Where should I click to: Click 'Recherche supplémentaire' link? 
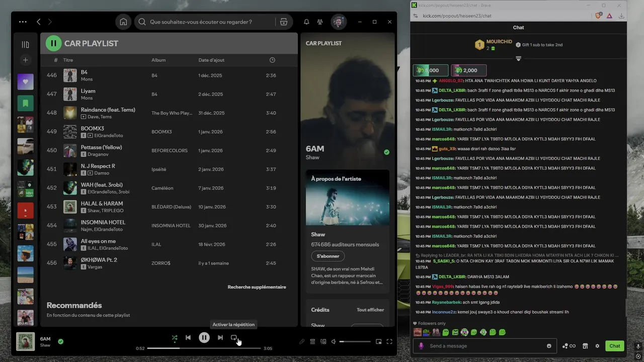(257, 287)
